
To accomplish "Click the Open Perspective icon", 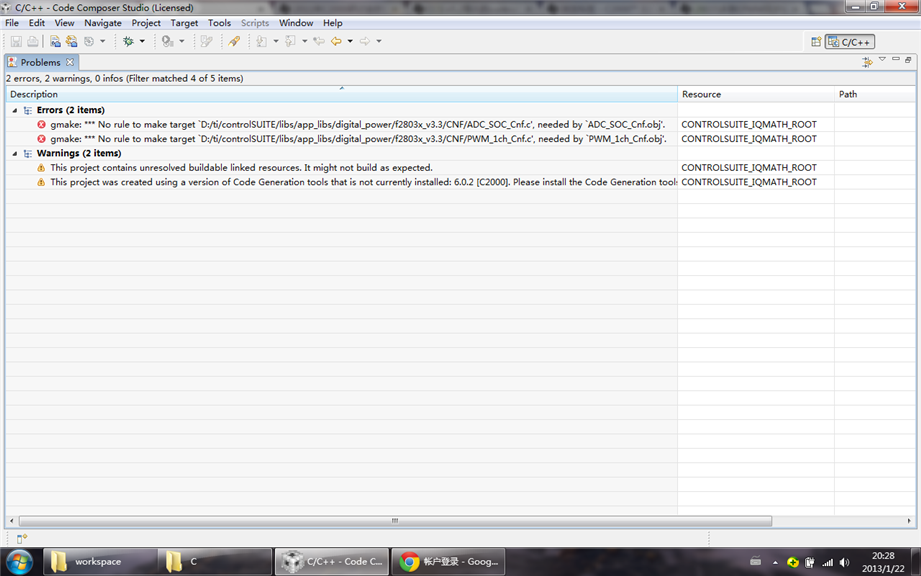I will 816,42.
